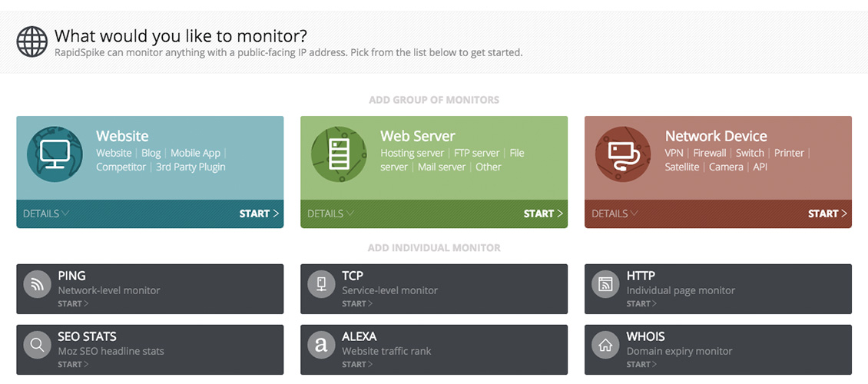Click the ALEXA title text
This screenshot has height=384, width=868.
(x=359, y=336)
